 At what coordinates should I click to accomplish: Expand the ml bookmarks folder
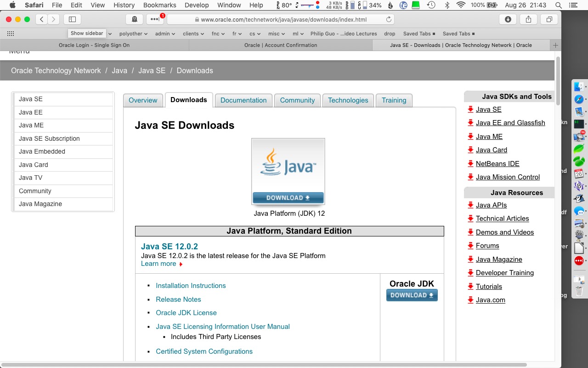(299, 34)
